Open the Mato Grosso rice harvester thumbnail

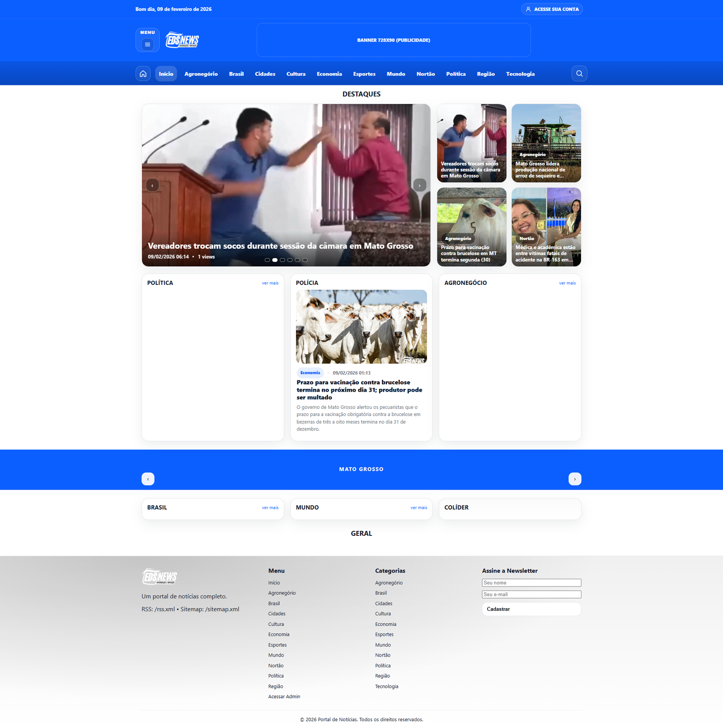coord(546,143)
